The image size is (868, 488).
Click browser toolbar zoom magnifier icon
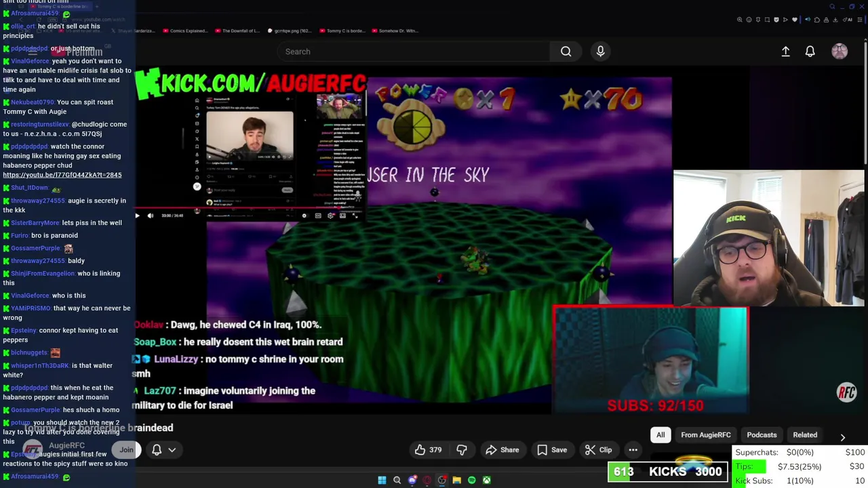click(740, 20)
